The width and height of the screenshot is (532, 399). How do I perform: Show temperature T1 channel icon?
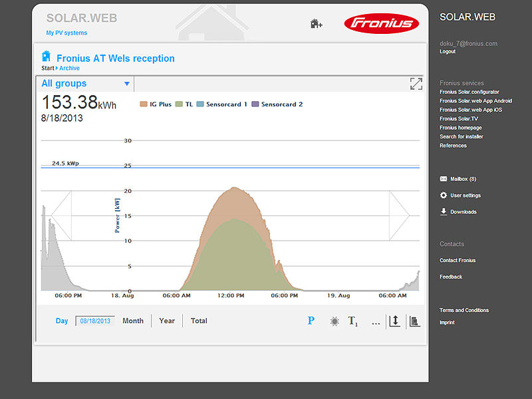pyautogui.click(x=352, y=321)
